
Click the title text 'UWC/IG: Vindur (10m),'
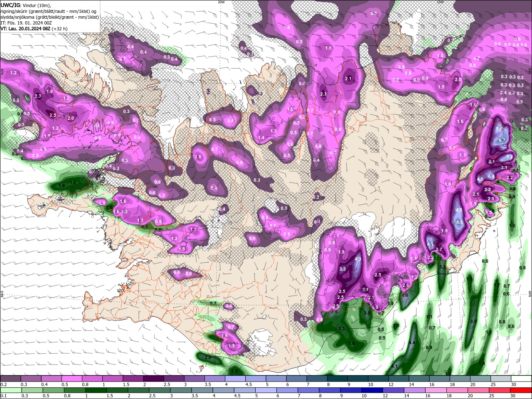click(26, 5)
